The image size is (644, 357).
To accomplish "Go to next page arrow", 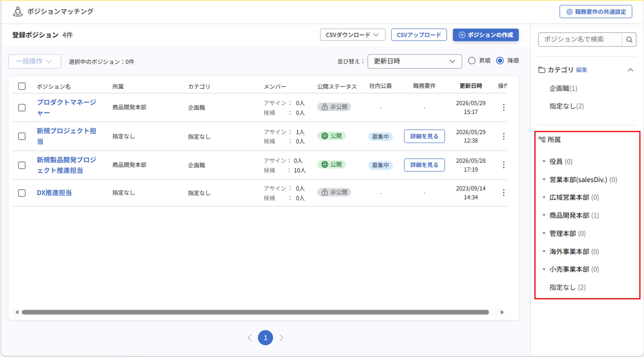I will tap(281, 338).
